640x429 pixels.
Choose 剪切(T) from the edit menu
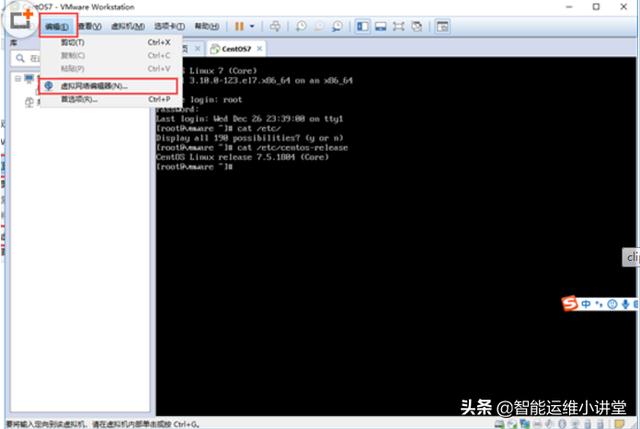tap(110, 42)
